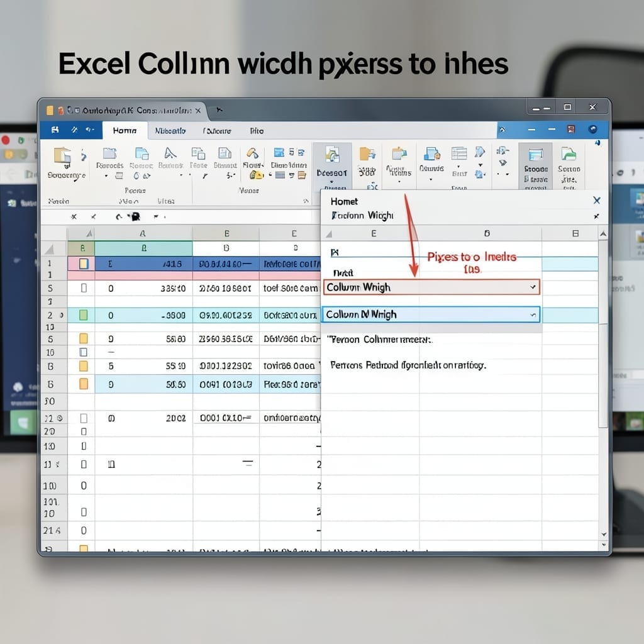The image size is (644, 644).
Task: Toggle the yellow checkbox in the '/41.6' row
Action: pos(84,264)
